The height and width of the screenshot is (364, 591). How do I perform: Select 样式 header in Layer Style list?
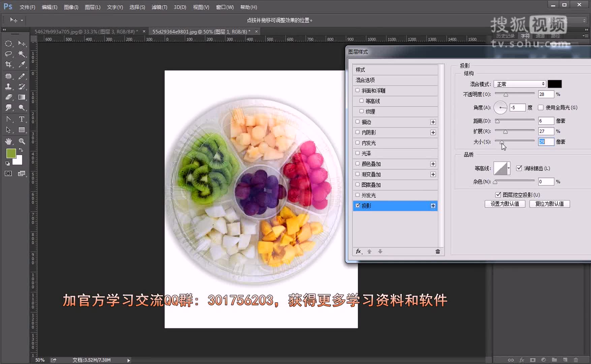395,70
